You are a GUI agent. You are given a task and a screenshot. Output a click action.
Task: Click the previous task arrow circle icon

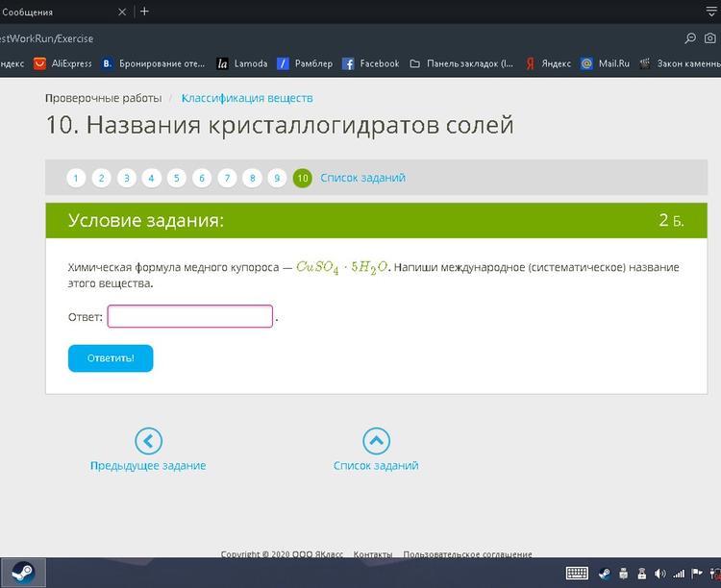[148, 441]
